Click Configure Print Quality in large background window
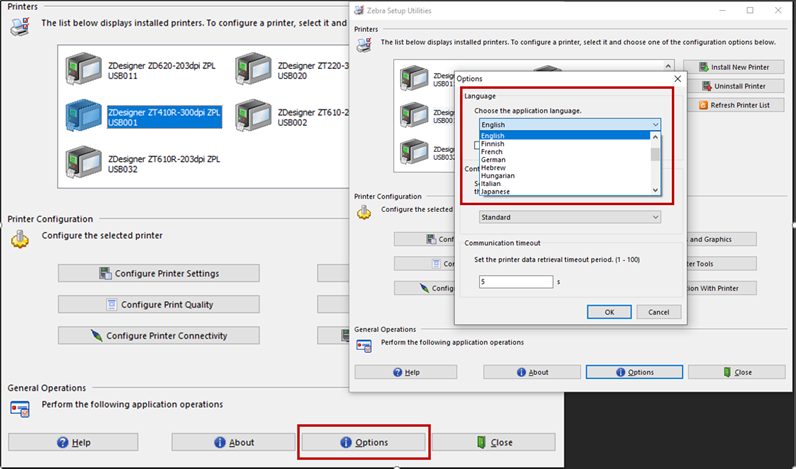 click(158, 305)
